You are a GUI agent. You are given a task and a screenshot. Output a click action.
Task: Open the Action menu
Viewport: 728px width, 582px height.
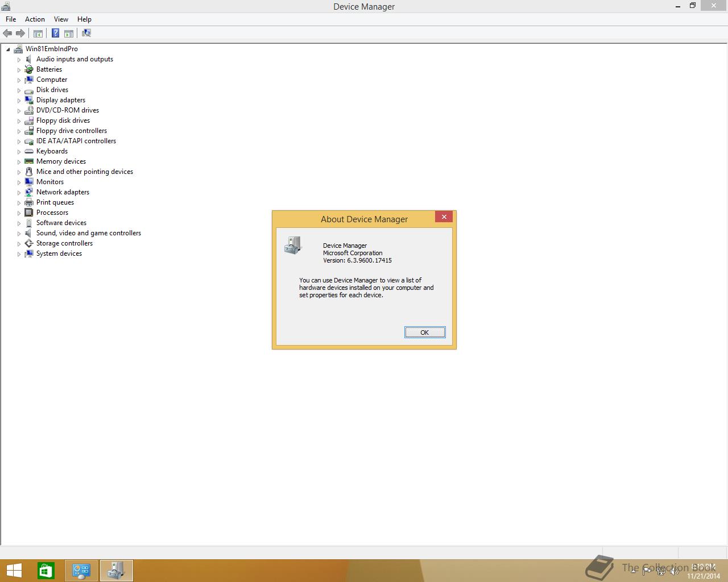pos(35,19)
